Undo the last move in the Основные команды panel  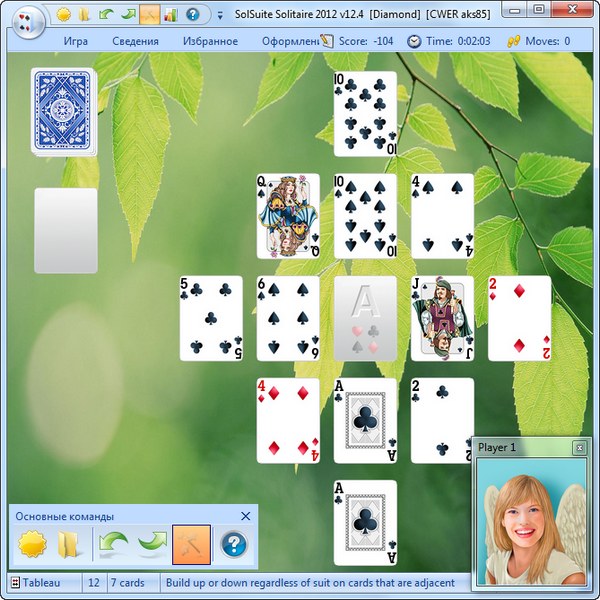[x=112, y=546]
